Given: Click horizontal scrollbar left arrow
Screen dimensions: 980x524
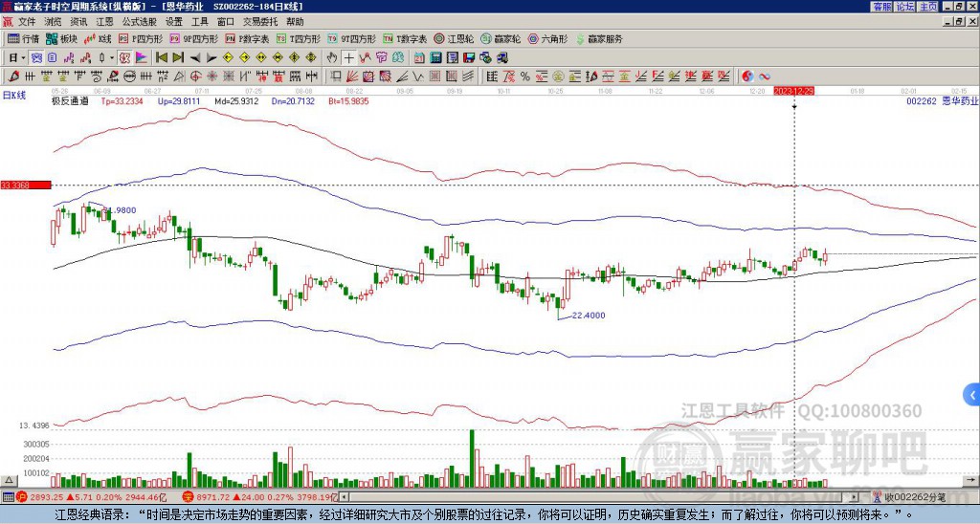Looking at the screenshot, I should point(344,497).
